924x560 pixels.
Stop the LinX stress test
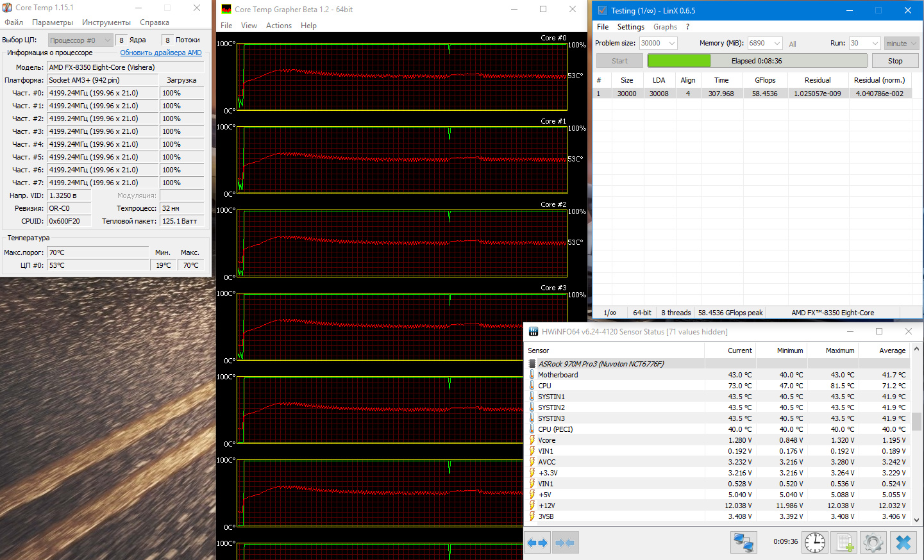(x=895, y=61)
